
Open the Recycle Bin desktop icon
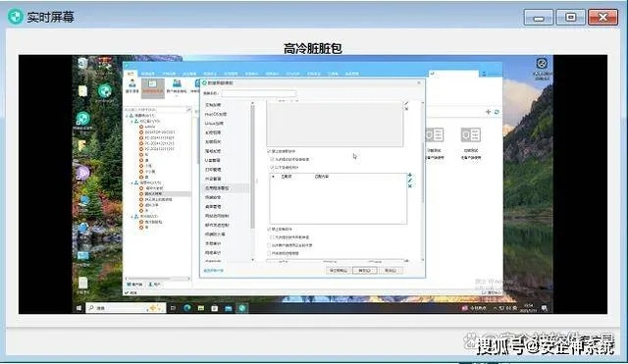82,64
